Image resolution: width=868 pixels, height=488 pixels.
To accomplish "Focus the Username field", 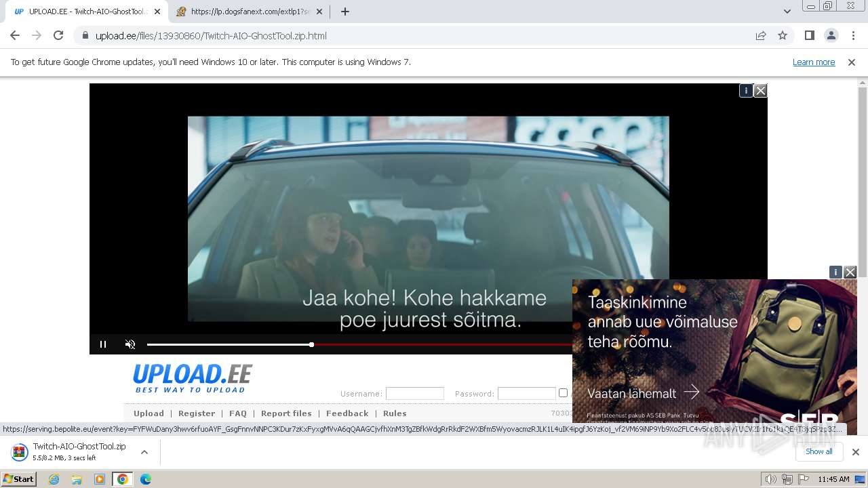I will point(414,393).
